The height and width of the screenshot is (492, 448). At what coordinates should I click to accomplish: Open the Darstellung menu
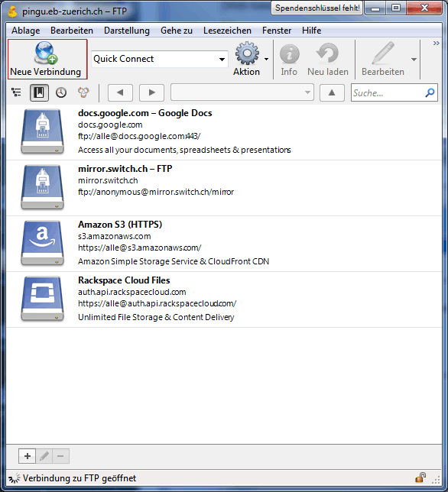coord(127,31)
